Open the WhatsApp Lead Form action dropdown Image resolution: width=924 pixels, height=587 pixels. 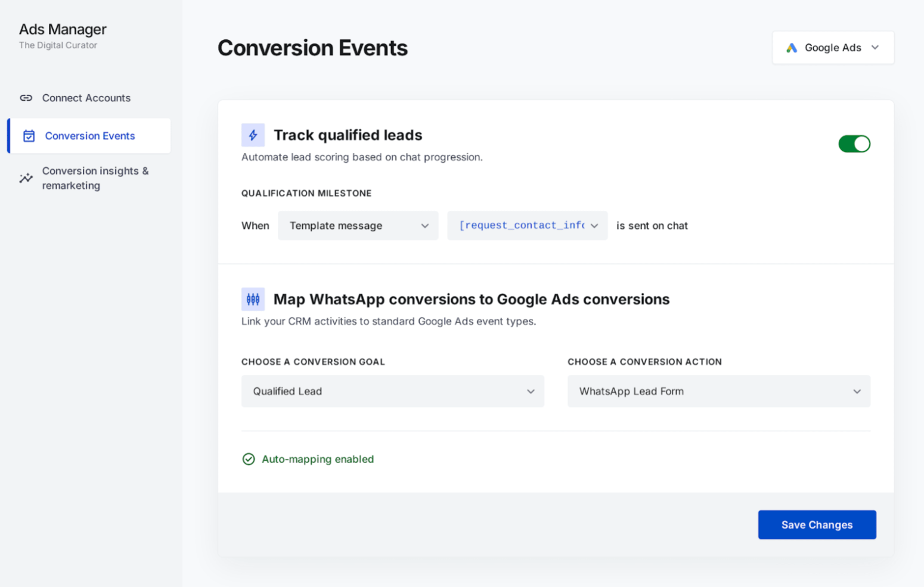[719, 391]
